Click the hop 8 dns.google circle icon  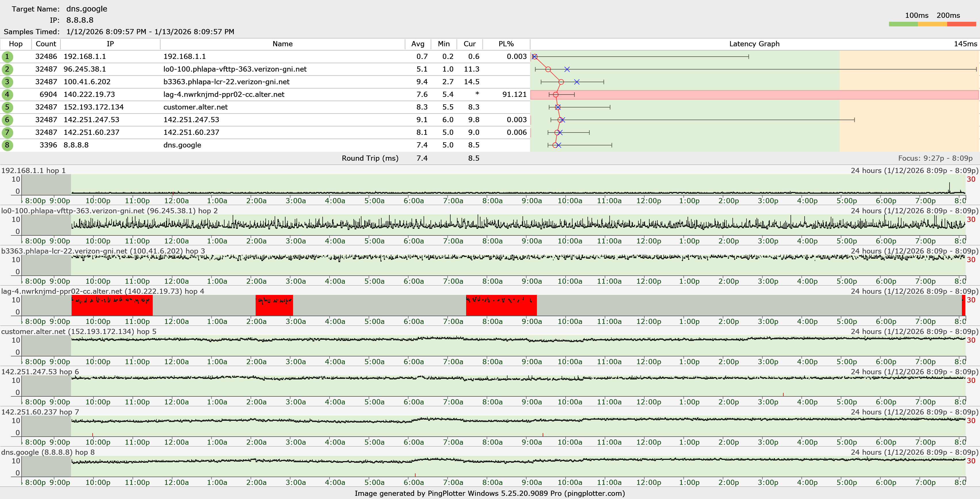7,145
